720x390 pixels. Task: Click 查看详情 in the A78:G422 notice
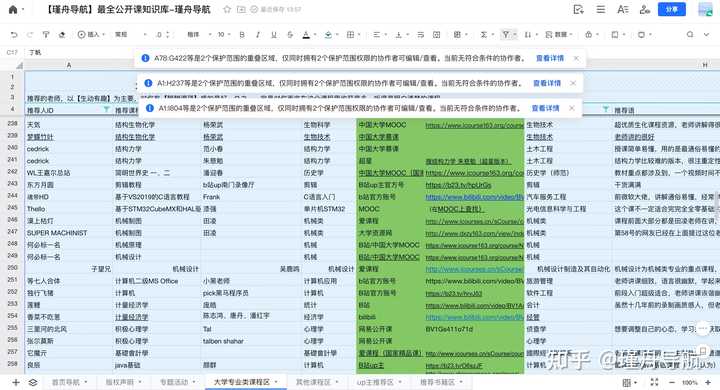550,58
